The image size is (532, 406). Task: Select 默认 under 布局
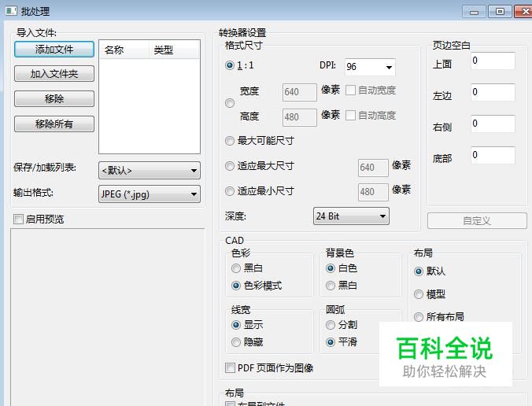pos(419,271)
